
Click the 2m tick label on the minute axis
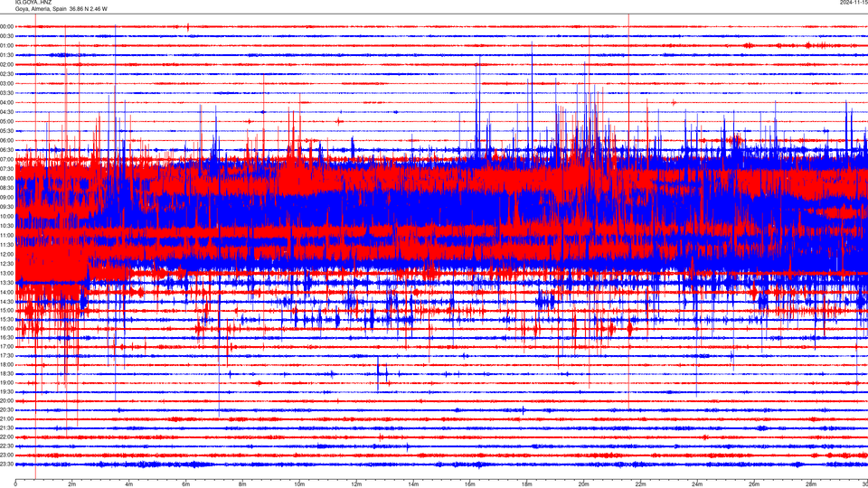click(x=72, y=484)
